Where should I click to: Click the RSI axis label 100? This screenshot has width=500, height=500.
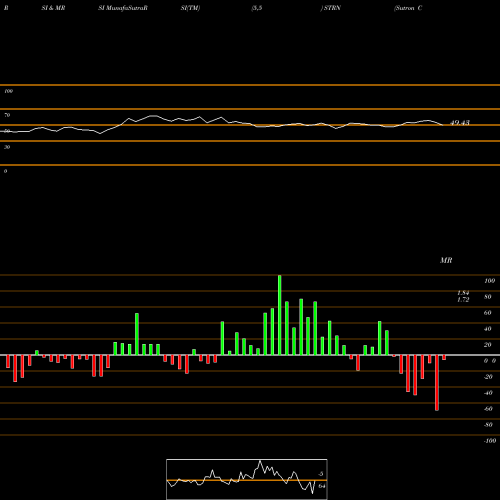pos(8,91)
